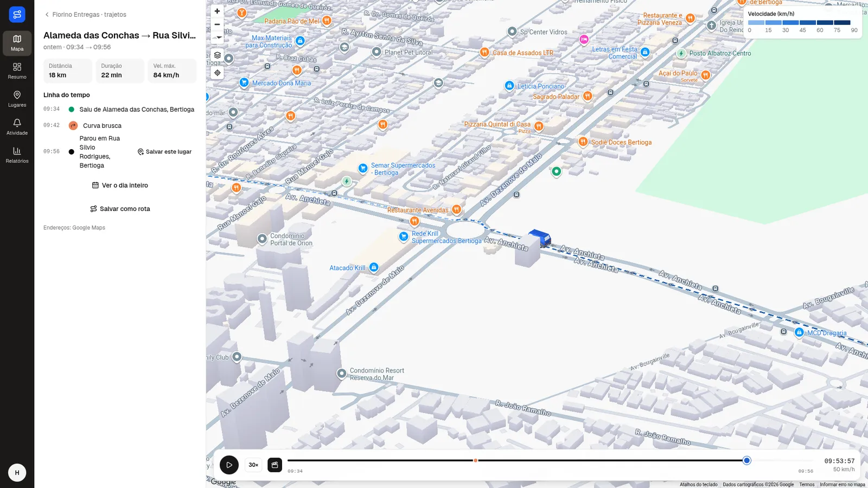Click the blue truck marker on map
Viewport: 868px width, 488px height.
(x=539, y=237)
